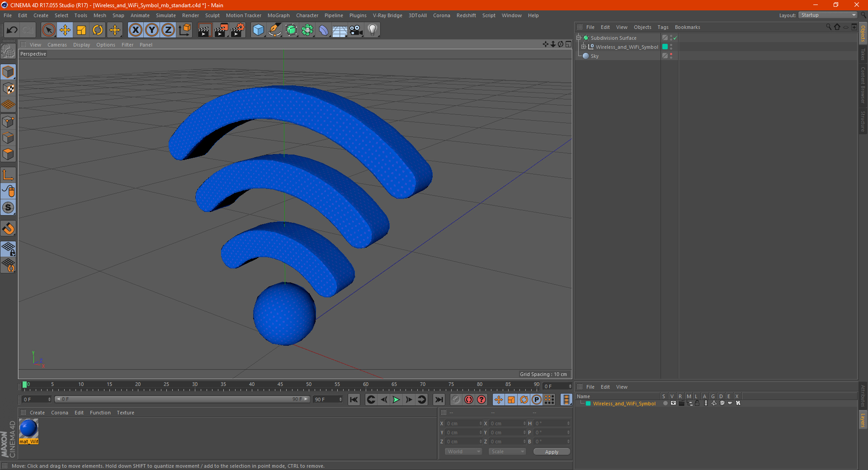Select the Sky object
This screenshot has width=868, height=470.
coord(594,56)
